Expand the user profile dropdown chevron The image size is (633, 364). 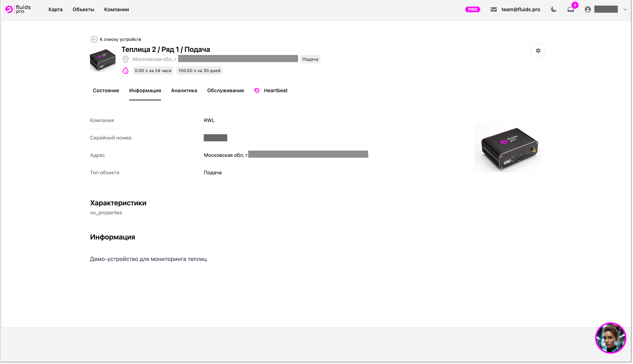625,9
